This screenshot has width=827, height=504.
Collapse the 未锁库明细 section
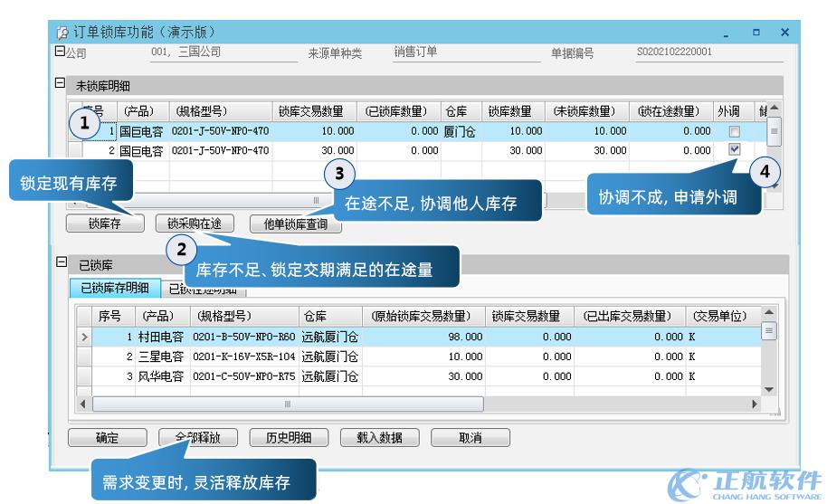tap(61, 84)
